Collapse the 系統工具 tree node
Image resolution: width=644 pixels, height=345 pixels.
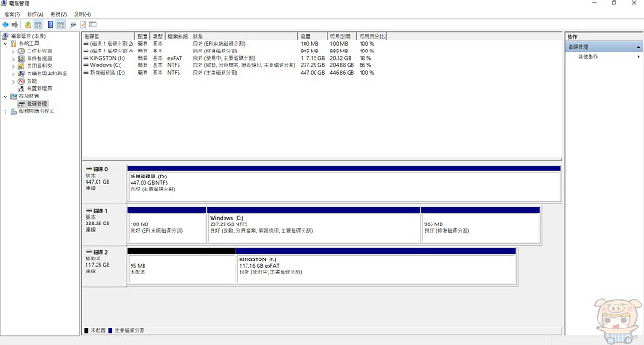click(x=6, y=43)
